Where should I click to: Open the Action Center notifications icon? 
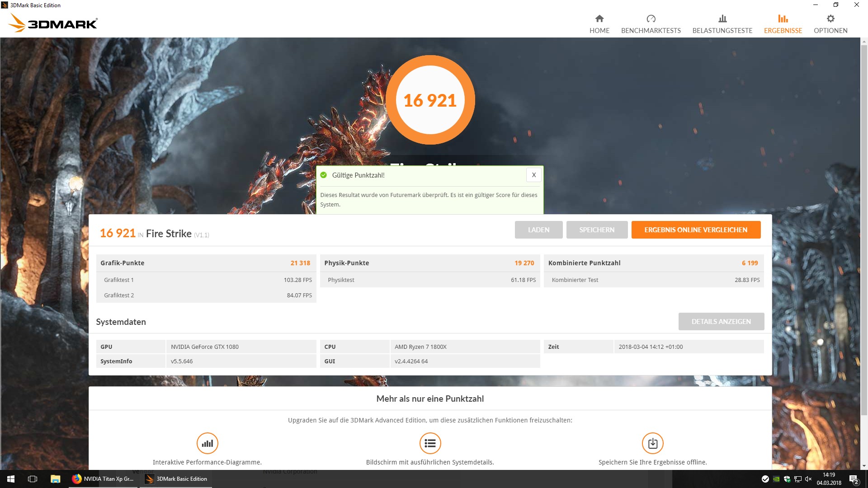click(x=854, y=479)
